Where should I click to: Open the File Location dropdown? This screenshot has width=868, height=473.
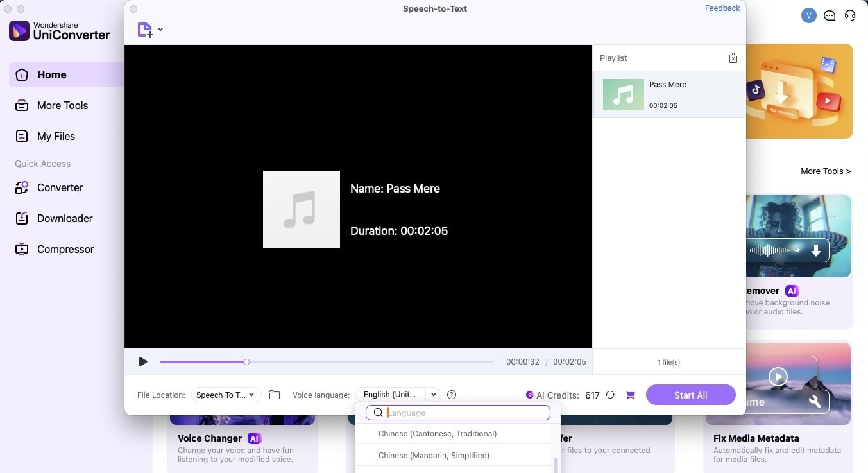pos(226,395)
